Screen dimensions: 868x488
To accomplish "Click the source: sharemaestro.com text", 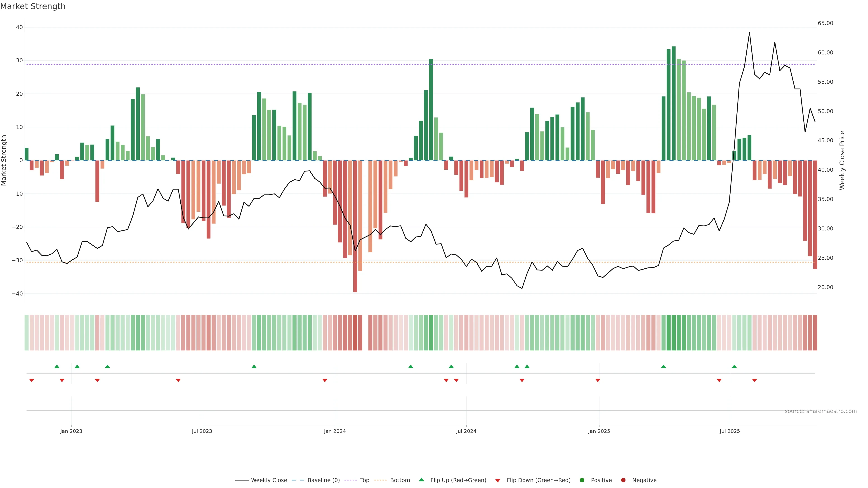I will (821, 411).
